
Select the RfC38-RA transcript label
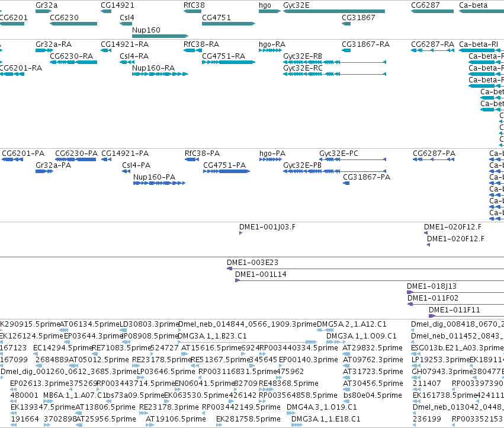[x=201, y=44]
